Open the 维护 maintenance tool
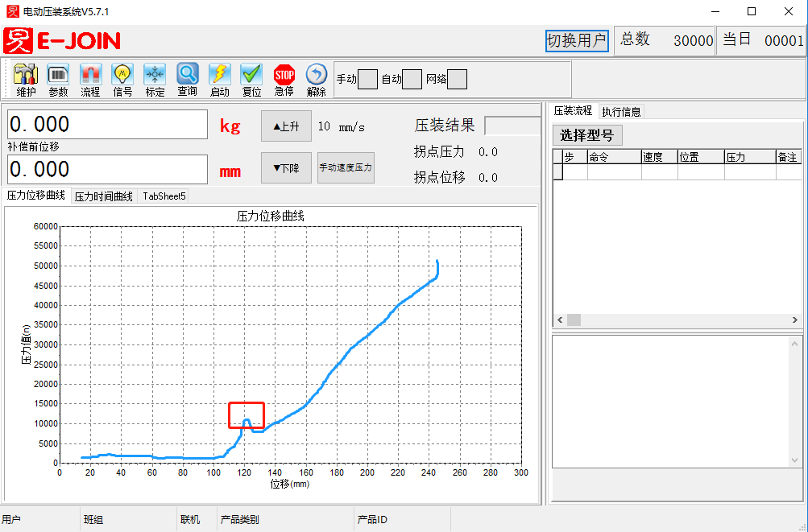 click(x=27, y=79)
